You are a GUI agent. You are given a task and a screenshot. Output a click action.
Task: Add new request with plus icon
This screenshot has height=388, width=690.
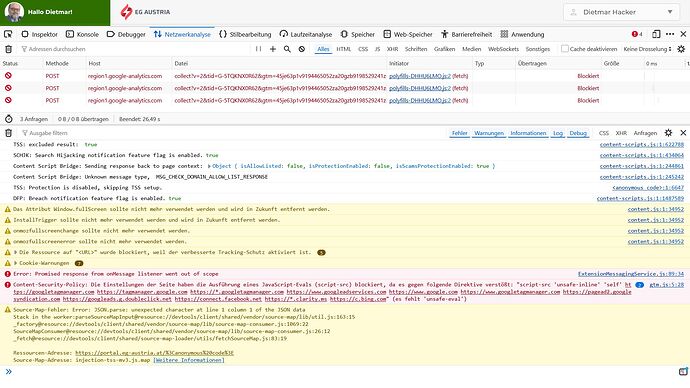[273, 49]
